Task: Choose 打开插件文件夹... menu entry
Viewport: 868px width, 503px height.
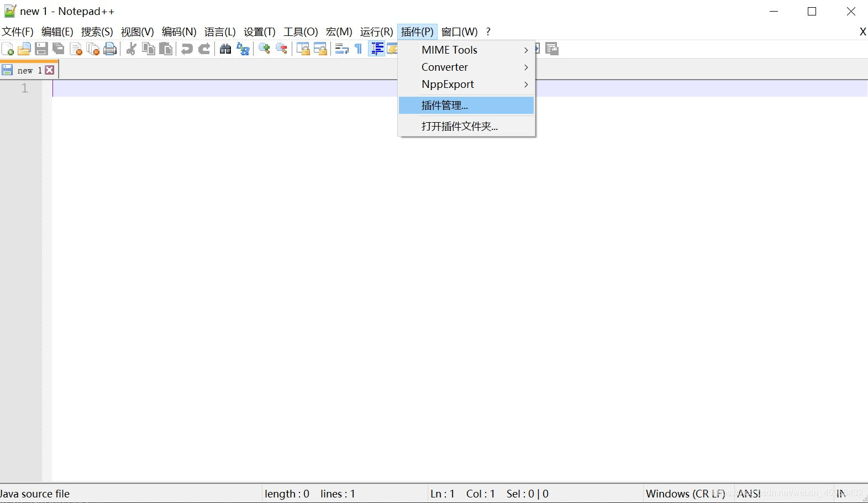Action: tap(466, 126)
